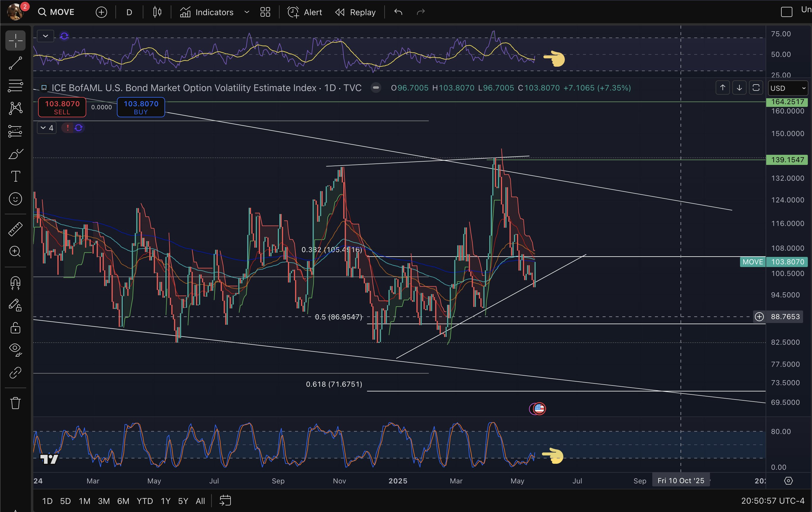The width and height of the screenshot is (812, 512).
Task: Open indicator templates grid
Action: tap(265, 12)
